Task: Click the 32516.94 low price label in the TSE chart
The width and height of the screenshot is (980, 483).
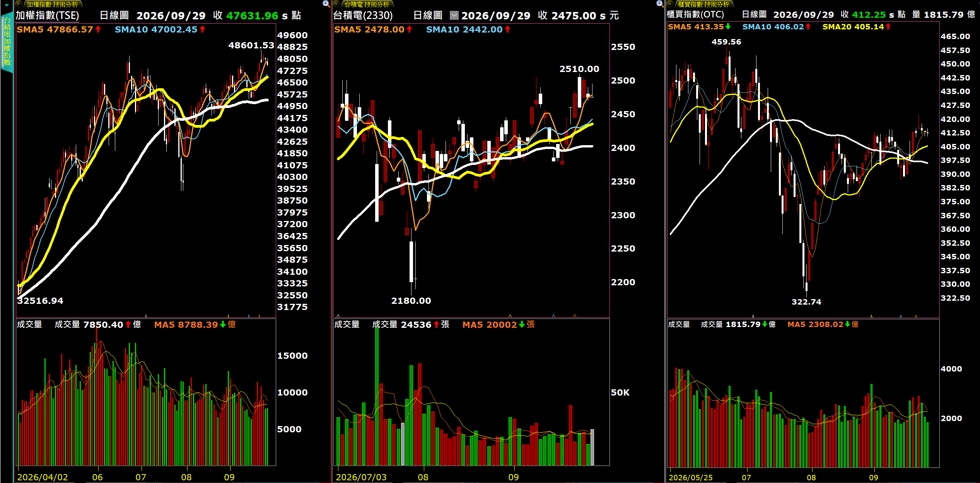Action: point(40,301)
